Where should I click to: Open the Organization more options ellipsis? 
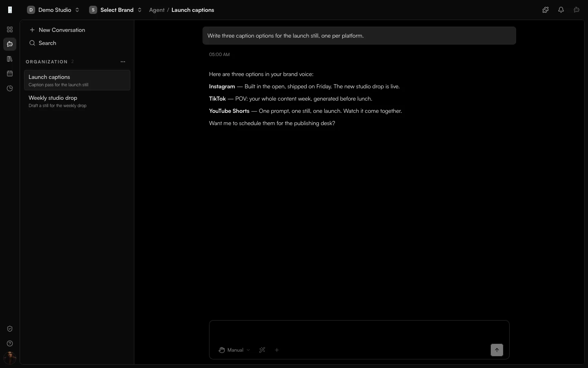point(123,62)
